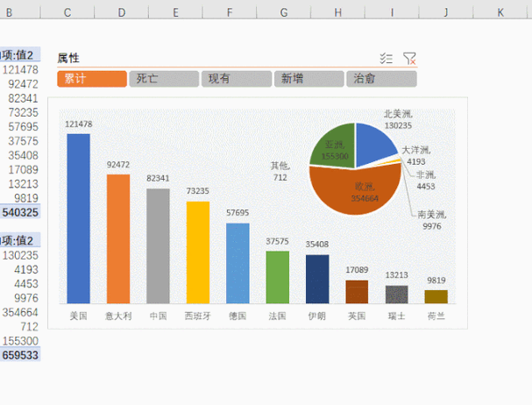
Task: Click column K header
Action: [500, 13]
